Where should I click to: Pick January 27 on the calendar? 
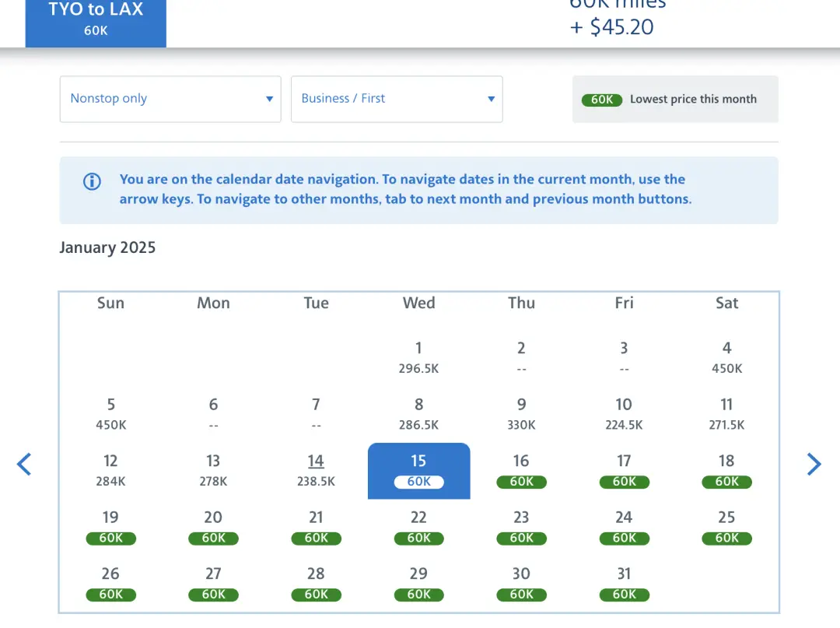tap(213, 583)
